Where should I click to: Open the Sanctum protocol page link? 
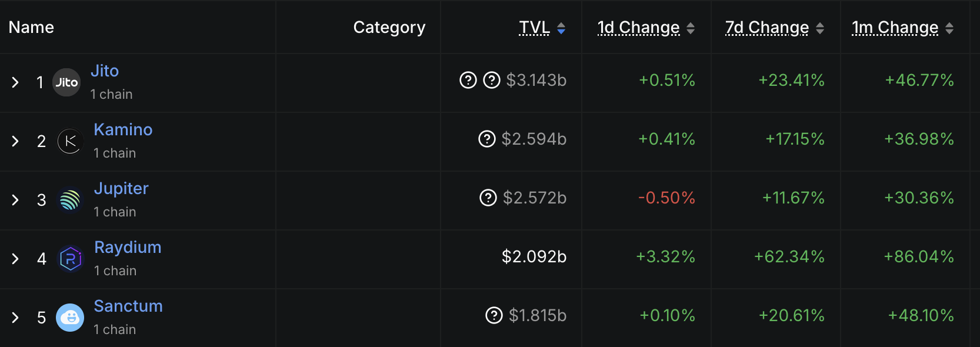coord(128,306)
